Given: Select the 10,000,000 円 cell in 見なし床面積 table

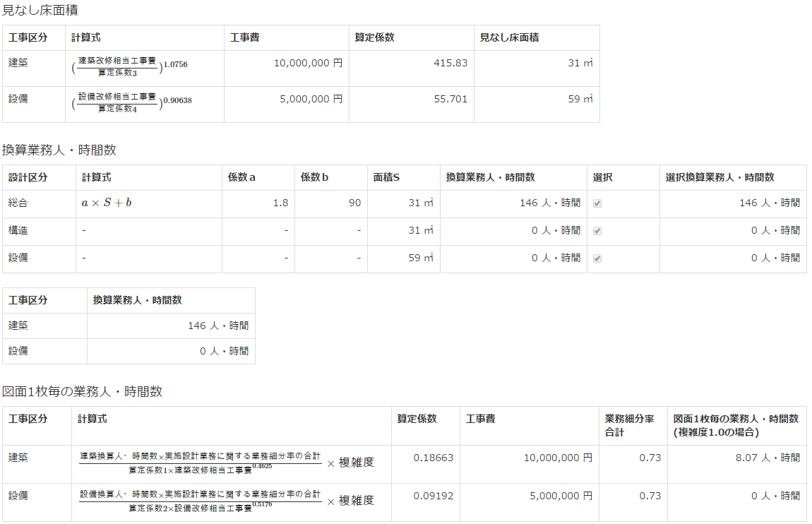Looking at the screenshot, I should pyautogui.click(x=287, y=69).
